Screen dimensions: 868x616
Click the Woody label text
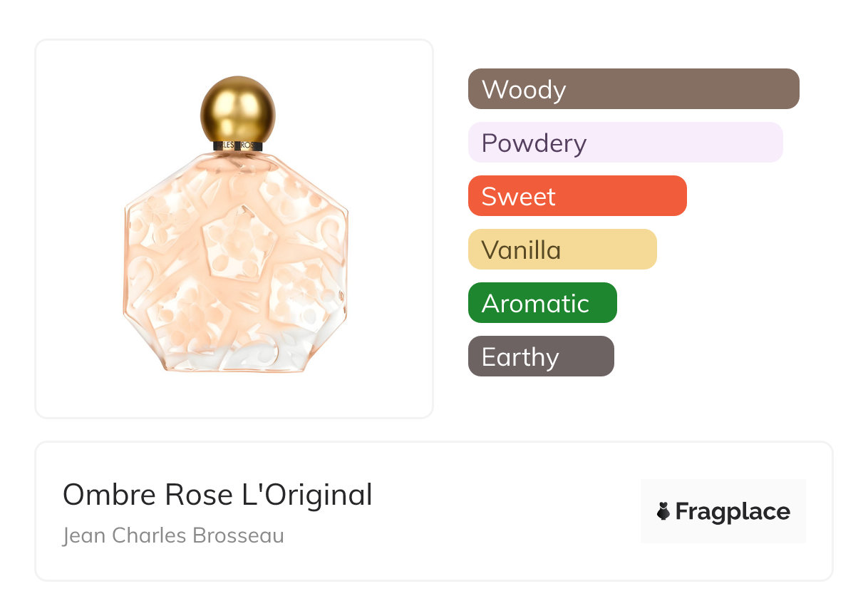[x=524, y=90]
